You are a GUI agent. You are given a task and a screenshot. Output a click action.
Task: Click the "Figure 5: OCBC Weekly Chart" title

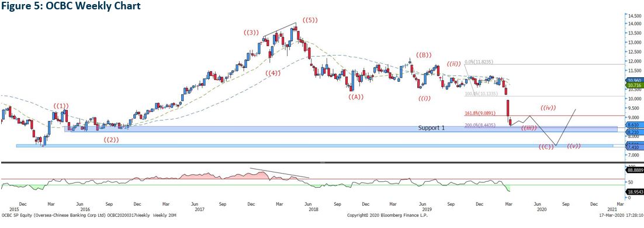71,6
